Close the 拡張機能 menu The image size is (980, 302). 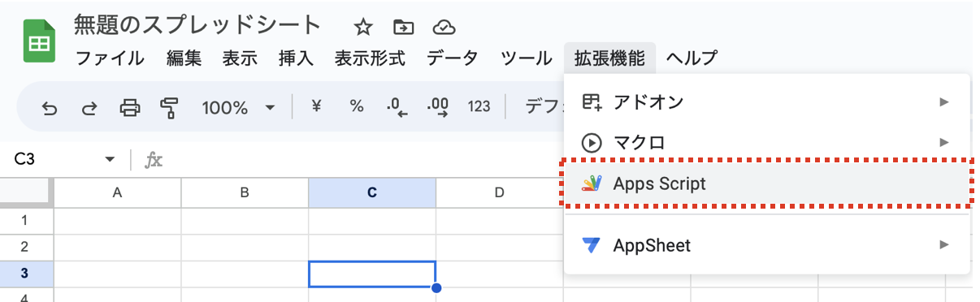point(609,58)
